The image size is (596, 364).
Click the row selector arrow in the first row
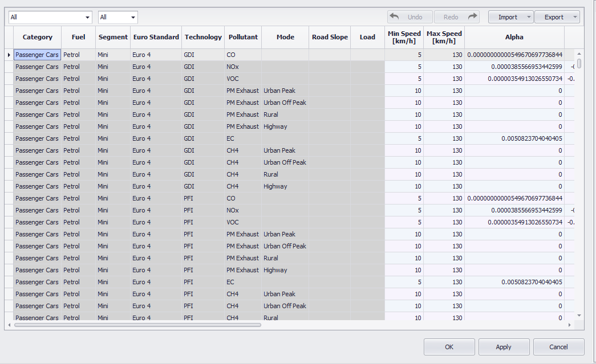pos(10,55)
